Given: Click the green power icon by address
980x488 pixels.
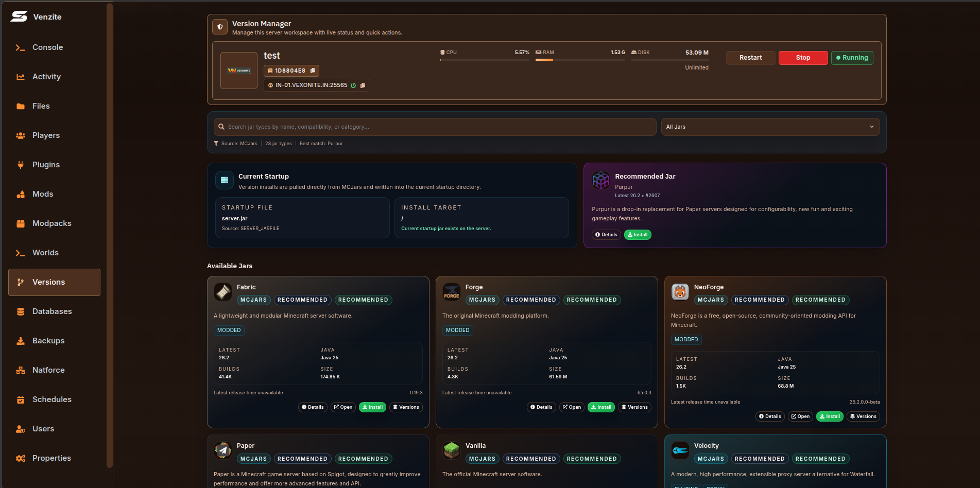Looking at the screenshot, I should click(x=353, y=85).
